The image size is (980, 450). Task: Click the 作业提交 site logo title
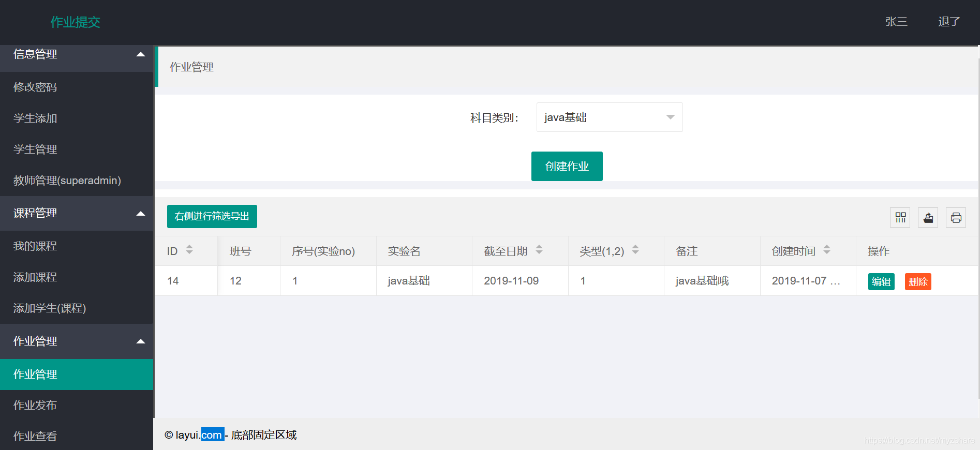pyautogui.click(x=76, y=22)
